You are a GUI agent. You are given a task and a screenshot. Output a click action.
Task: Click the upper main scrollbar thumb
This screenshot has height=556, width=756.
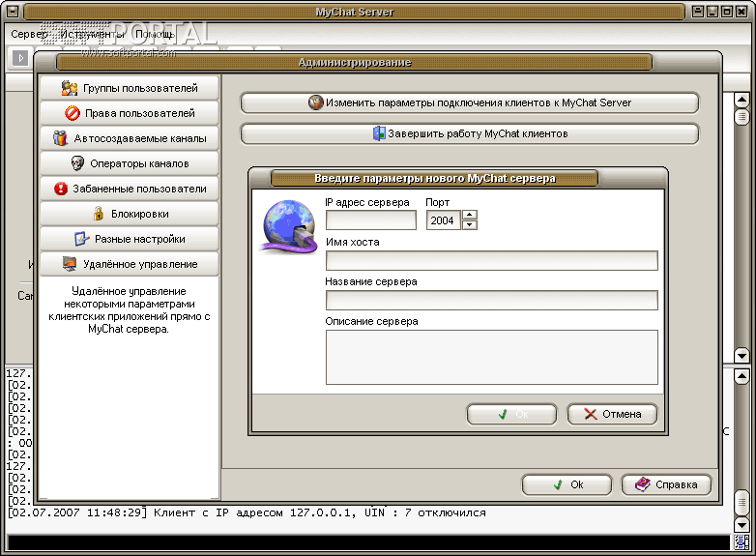741,116
